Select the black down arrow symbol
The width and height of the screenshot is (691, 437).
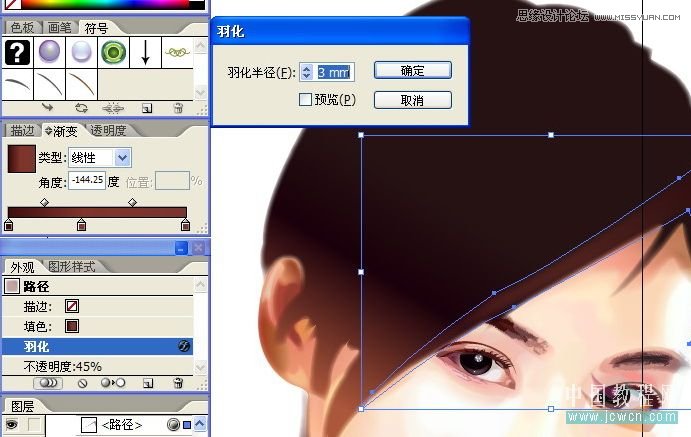(145, 52)
